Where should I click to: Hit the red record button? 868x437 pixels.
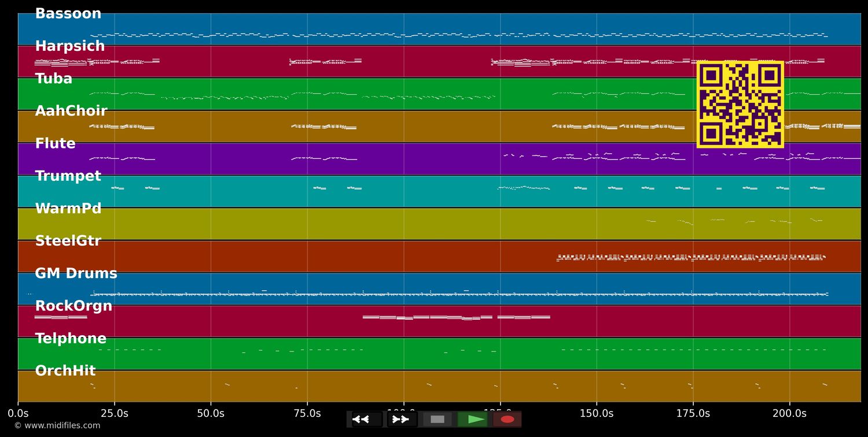507,419
